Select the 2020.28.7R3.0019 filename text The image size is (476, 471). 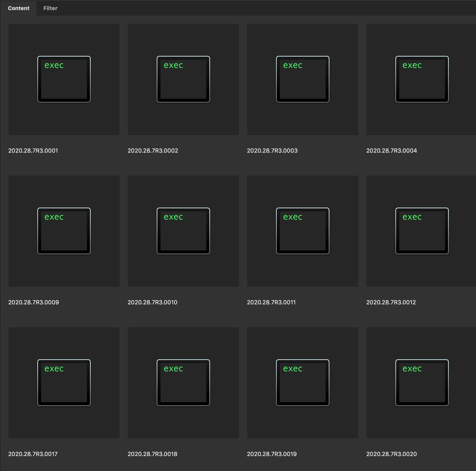(x=272, y=454)
